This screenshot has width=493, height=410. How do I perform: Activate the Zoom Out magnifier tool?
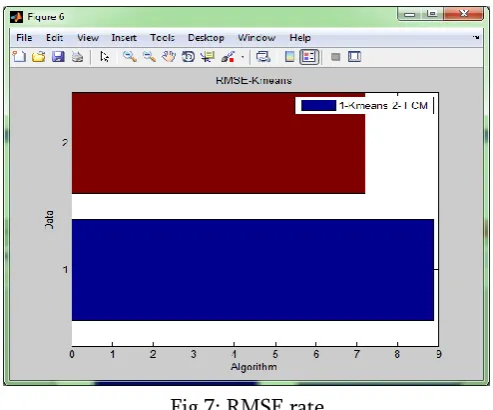tap(149, 57)
